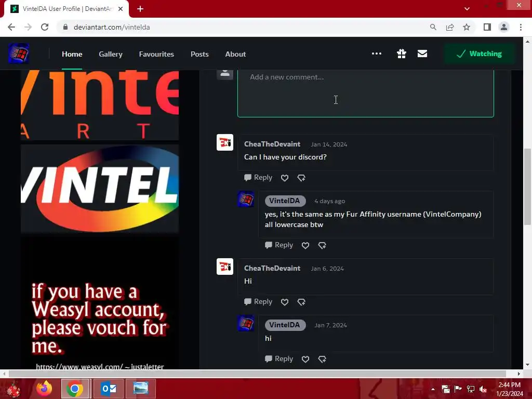Click CheaTheDevaint avatar beside Jan 14 comment
This screenshot has width=532, height=399.
(225, 142)
